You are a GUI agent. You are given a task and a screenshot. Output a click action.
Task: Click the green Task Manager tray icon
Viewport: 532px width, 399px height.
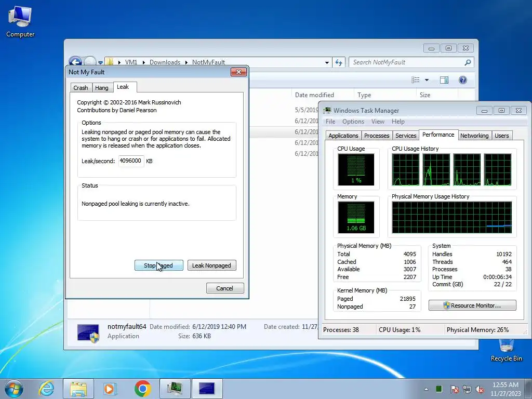(438, 389)
